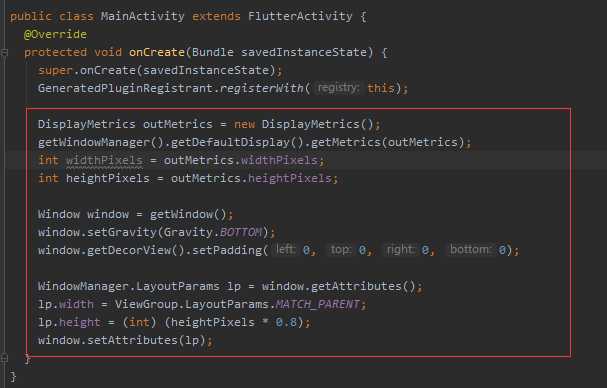Viewport: 607px width, 388px height.
Task: Click the setPadding method call
Action: click(x=227, y=250)
